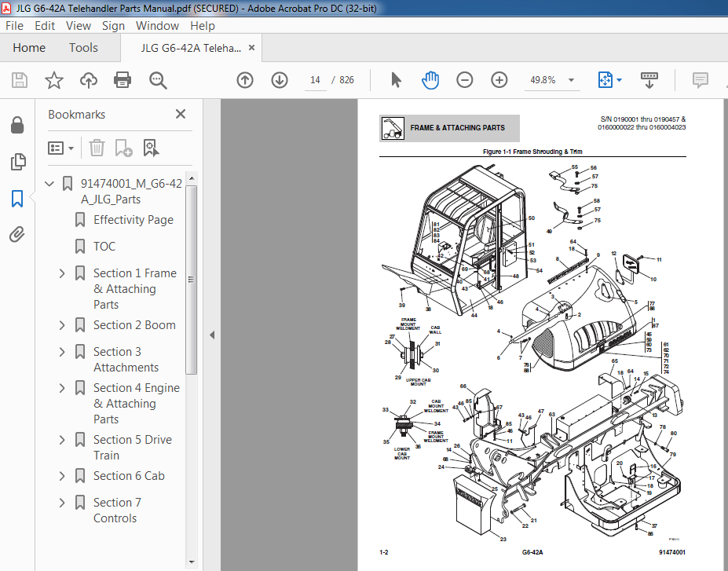
Task: Go to next page arrow
Action: pos(280,80)
